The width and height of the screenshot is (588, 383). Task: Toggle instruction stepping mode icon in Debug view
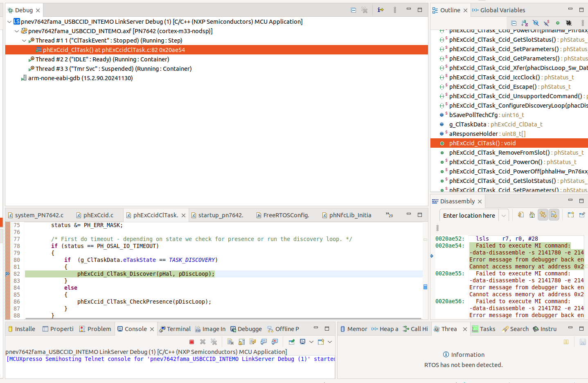point(381,10)
